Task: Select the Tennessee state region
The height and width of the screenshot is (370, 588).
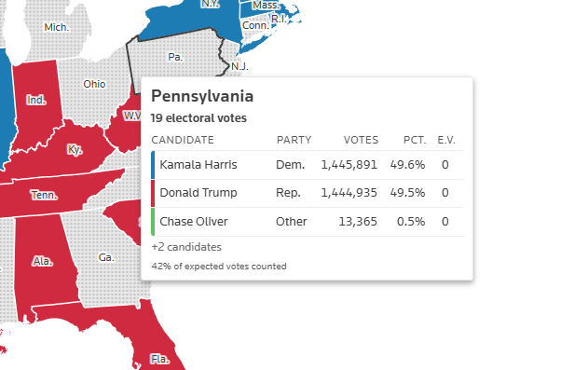Action: pyautogui.click(x=44, y=195)
